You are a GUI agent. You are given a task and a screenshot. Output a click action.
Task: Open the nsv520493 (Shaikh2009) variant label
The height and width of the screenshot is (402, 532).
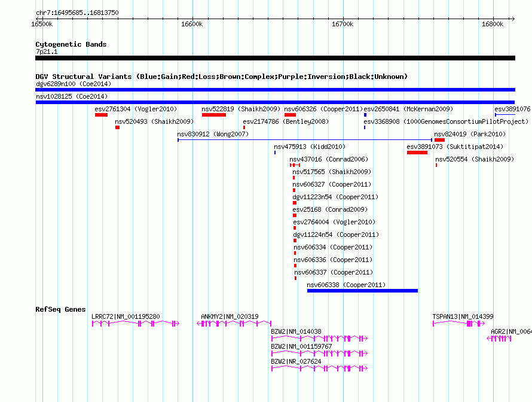154,121
